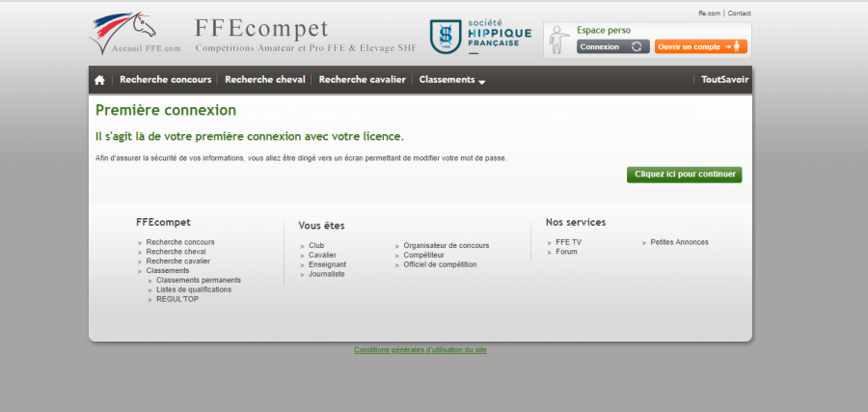Image resolution: width=868 pixels, height=412 pixels.
Task: Open footer Recherche cheval link
Action: point(176,252)
